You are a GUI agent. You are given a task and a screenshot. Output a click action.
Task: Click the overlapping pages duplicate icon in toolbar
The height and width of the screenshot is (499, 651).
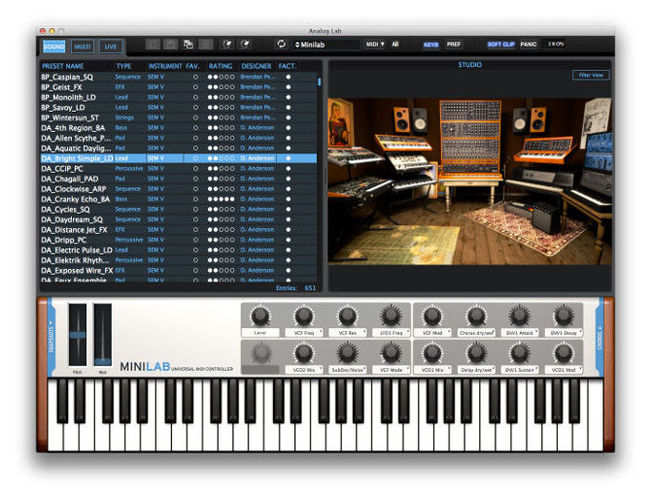click(x=188, y=44)
